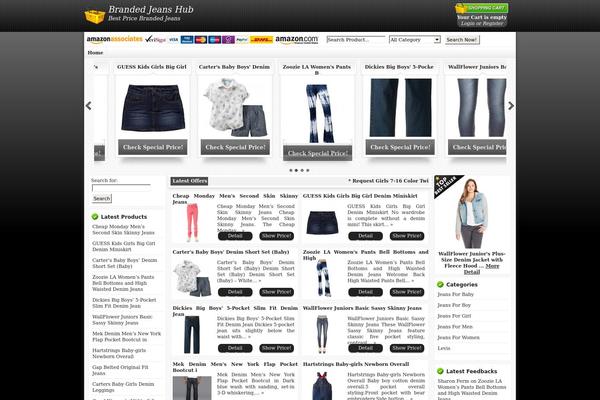The width and height of the screenshot is (600, 400).
Task: Show Price for GUESS Kids Denim Miniskirt
Action: click(407, 236)
